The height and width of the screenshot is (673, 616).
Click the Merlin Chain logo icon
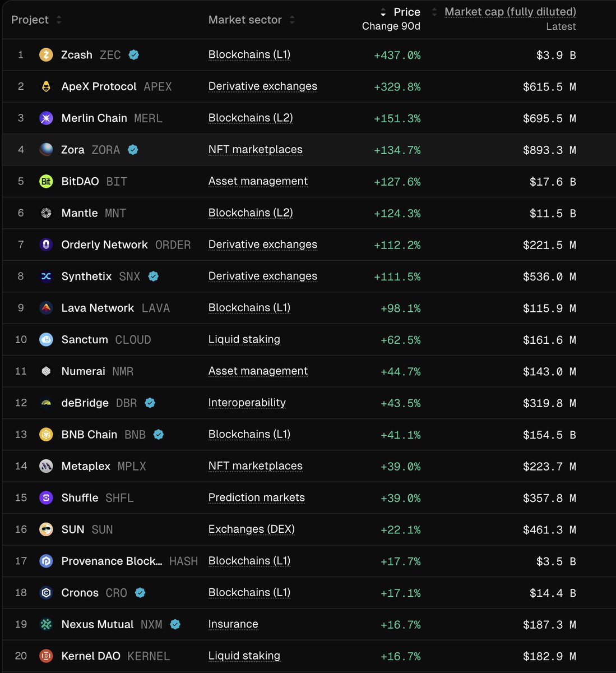[46, 118]
